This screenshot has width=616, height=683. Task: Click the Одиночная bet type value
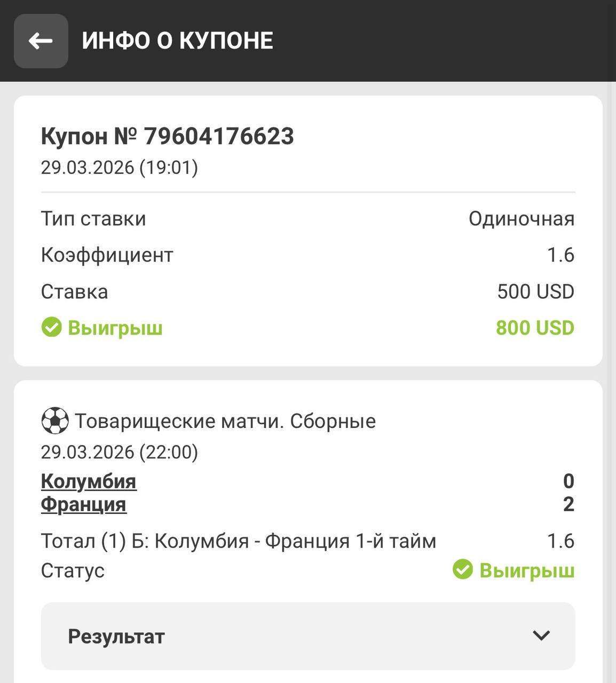[521, 219]
